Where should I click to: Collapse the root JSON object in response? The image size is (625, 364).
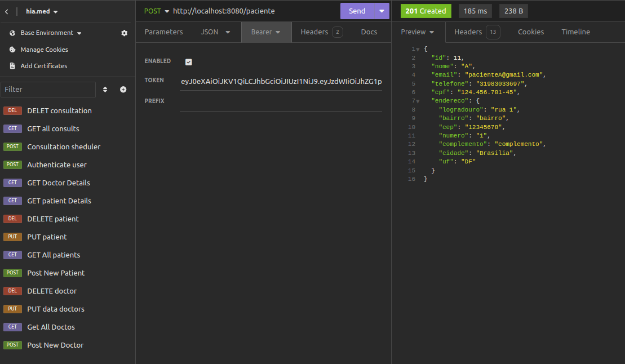click(x=418, y=50)
